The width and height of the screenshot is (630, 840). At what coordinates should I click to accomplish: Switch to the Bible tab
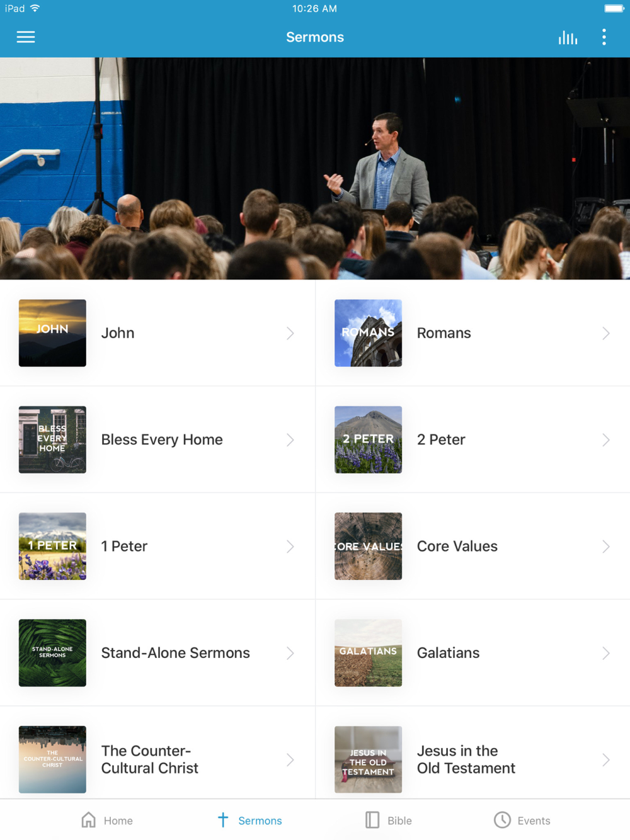[389, 820]
